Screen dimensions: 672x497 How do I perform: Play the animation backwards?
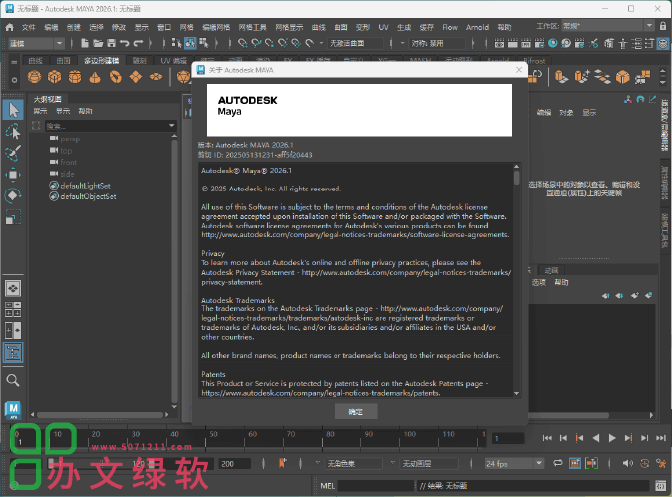596,438
